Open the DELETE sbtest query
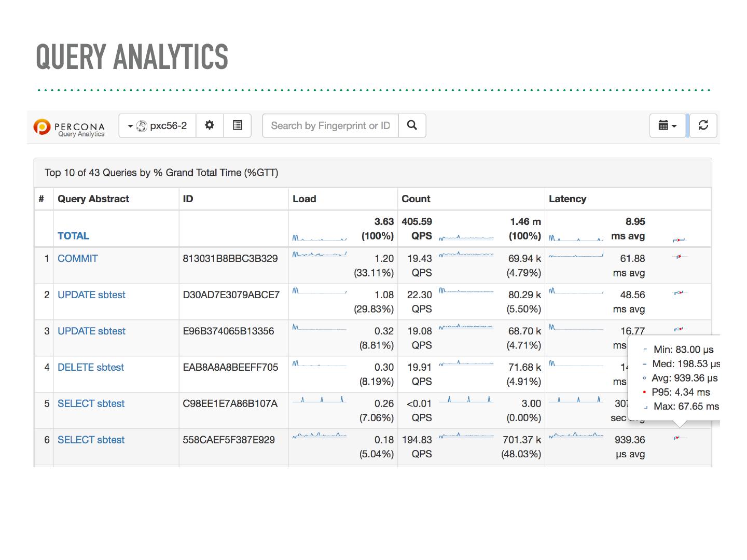The image size is (747, 560). [91, 367]
